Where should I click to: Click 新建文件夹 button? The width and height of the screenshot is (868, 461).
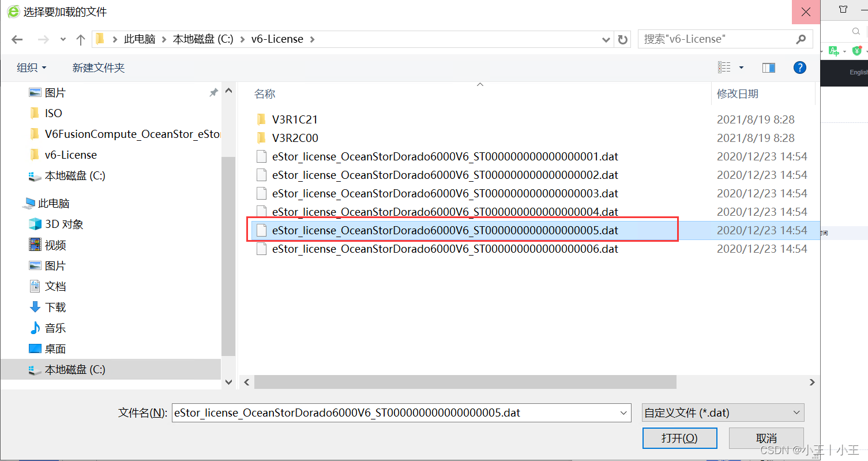click(99, 68)
